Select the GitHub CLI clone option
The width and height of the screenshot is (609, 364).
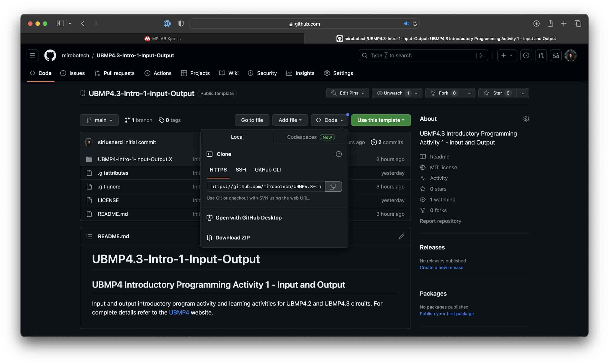[x=268, y=170]
